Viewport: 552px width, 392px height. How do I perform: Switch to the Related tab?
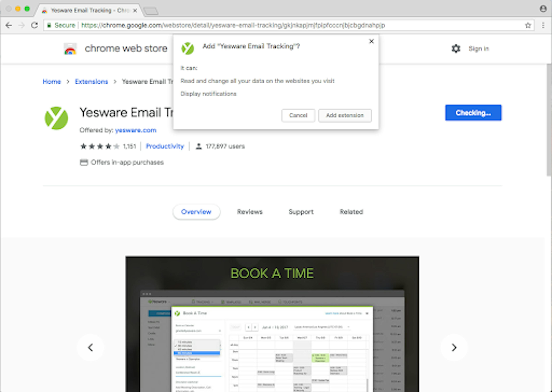[351, 212]
